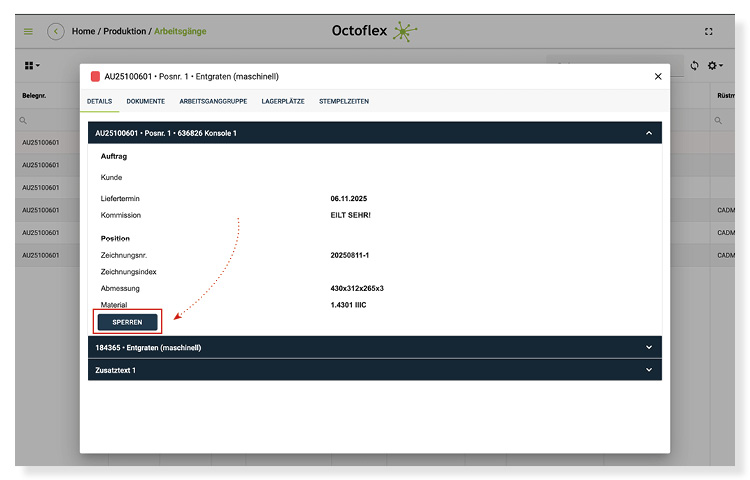This screenshot has height=480, width=750.
Task: Click the red status square in dialog title
Action: point(95,76)
